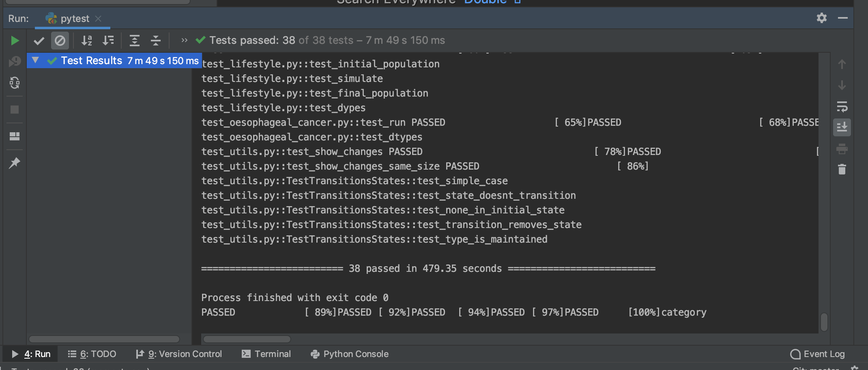Click the '[100%]category' text in output
This screenshot has height=370, width=868.
click(667, 312)
